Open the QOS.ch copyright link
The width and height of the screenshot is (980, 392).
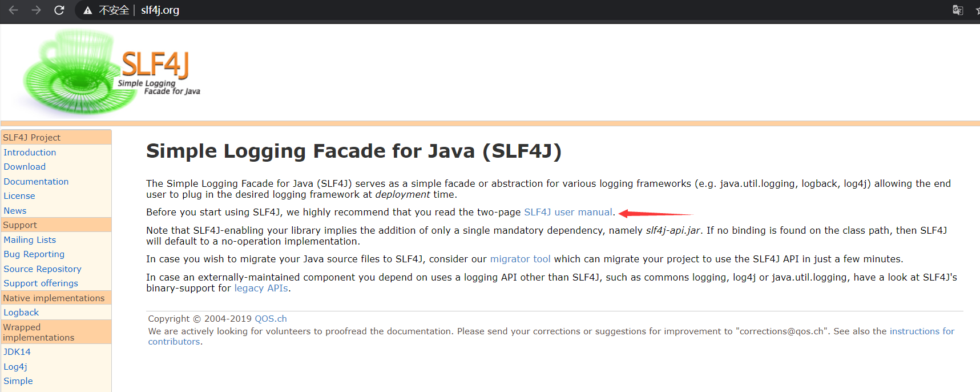tap(271, 319)
